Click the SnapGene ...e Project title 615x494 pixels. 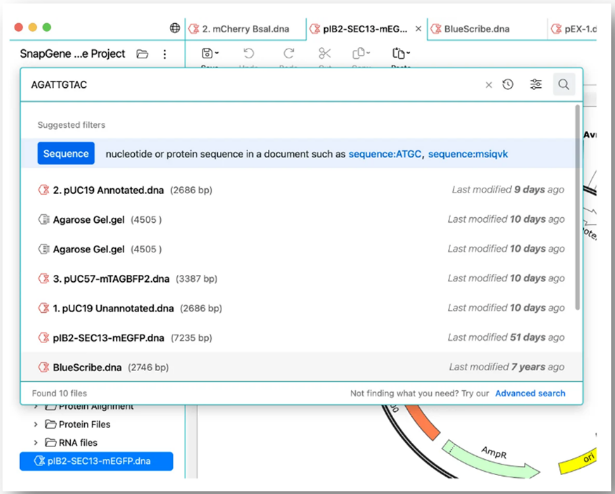coord(73,54)
